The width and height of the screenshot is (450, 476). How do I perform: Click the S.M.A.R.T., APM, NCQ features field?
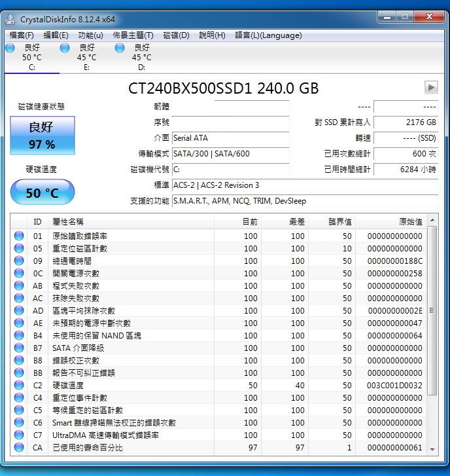(x=305, y=201)
